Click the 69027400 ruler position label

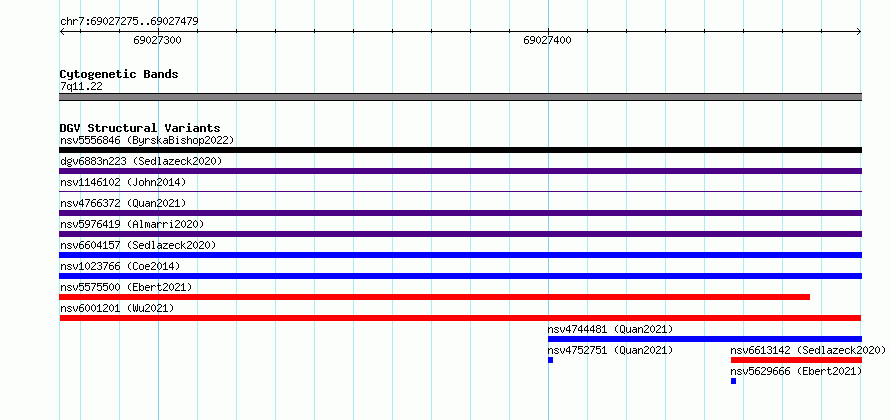click(548, 40)
